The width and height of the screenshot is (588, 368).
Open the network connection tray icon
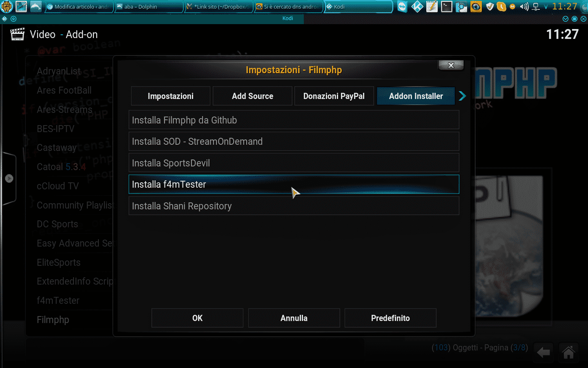point(536,7)
